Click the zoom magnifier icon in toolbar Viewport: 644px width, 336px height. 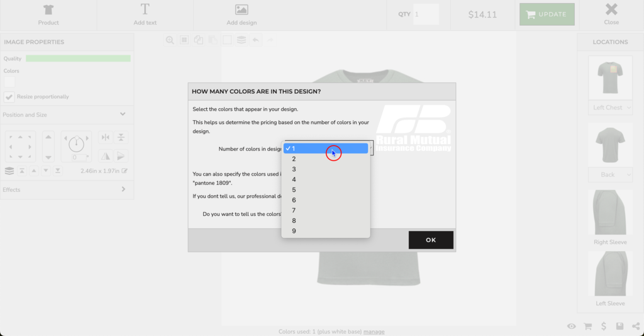[170, 40]
